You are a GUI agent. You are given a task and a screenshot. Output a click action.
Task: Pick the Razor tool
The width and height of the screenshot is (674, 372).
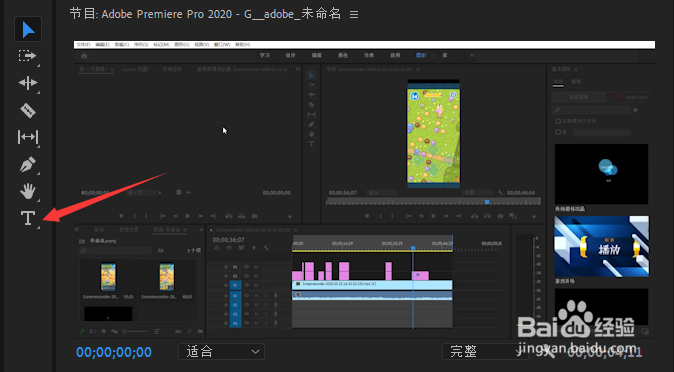(28, 110)
